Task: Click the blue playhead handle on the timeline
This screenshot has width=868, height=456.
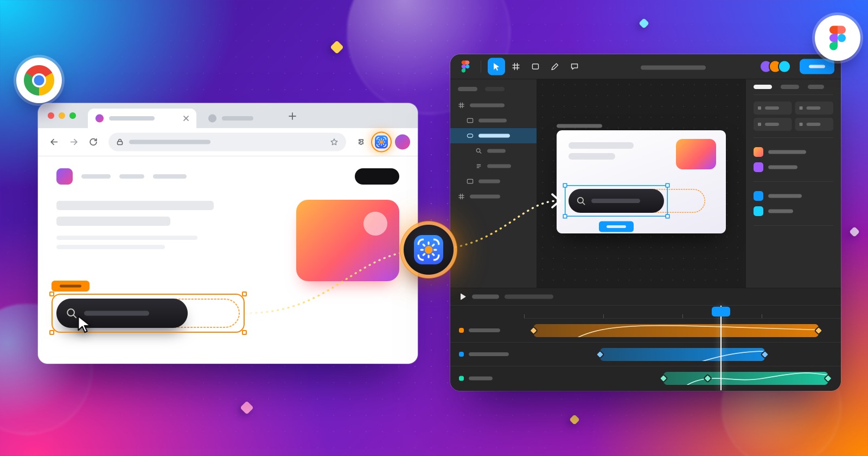Action: pos(721,312)
